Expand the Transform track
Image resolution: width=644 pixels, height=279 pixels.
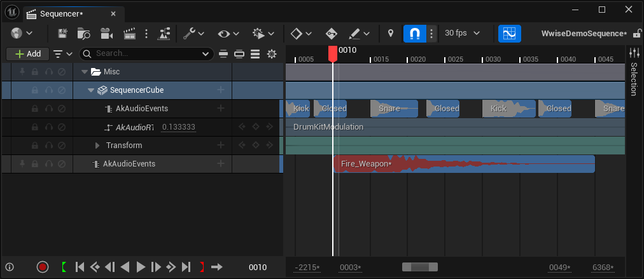click(97, 146)
